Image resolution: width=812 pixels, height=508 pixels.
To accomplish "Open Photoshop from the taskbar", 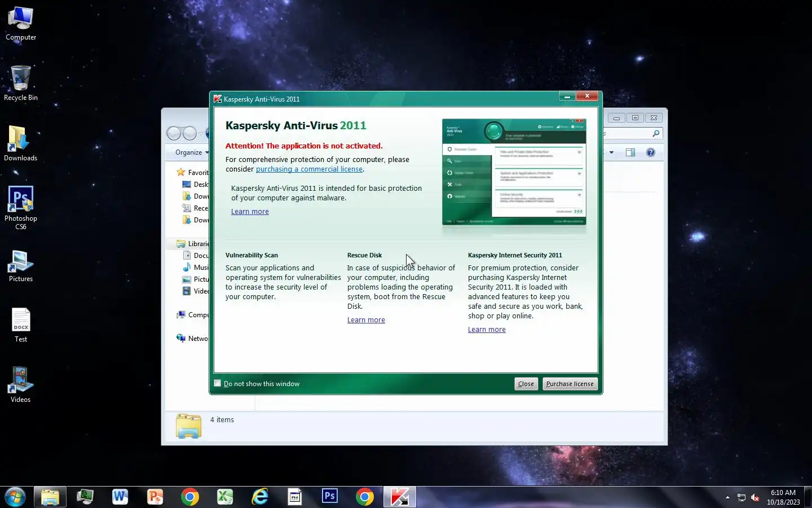I will [x=330, y=497].
